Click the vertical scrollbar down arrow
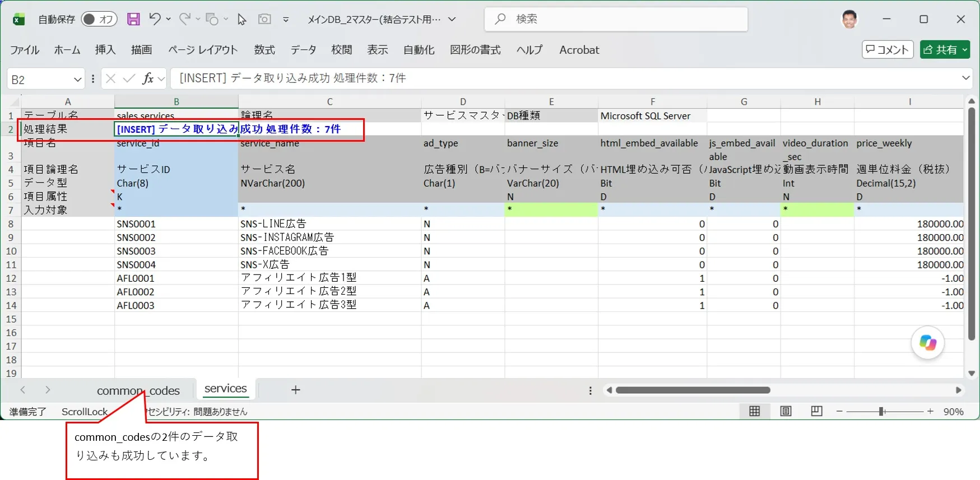The width and height of the screenshot is (980, 480). point(971,373)
